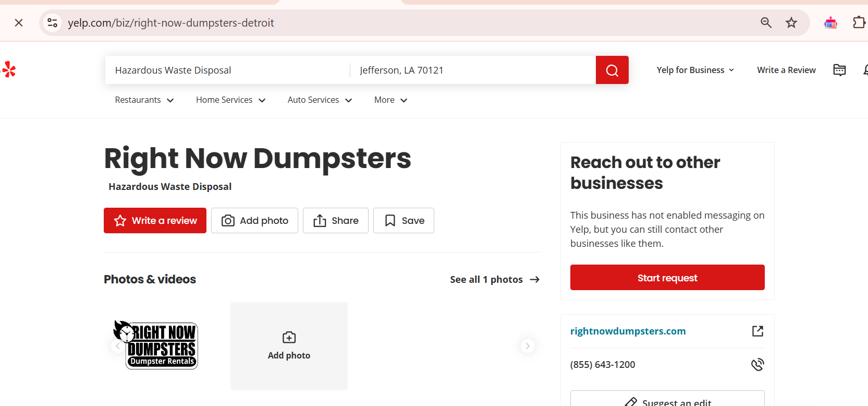This screenshot has width=868, height=406.
Task: Click Start request button
Action: pos(667,278)
